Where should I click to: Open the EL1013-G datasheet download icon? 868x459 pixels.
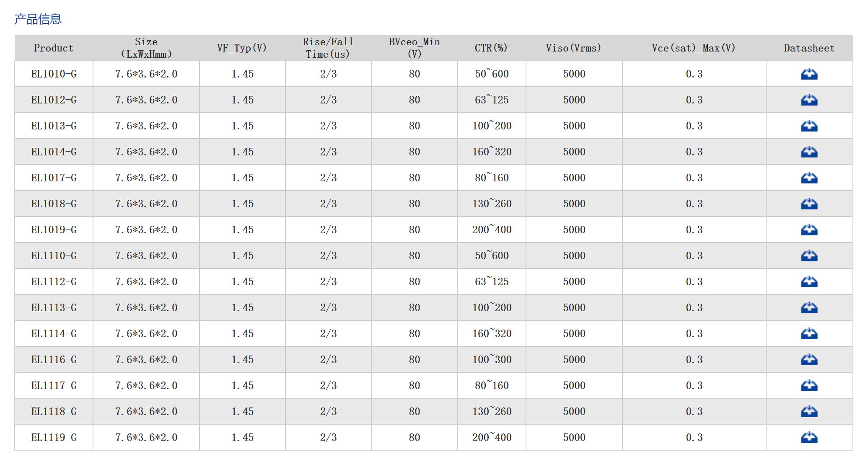[809, 126]
